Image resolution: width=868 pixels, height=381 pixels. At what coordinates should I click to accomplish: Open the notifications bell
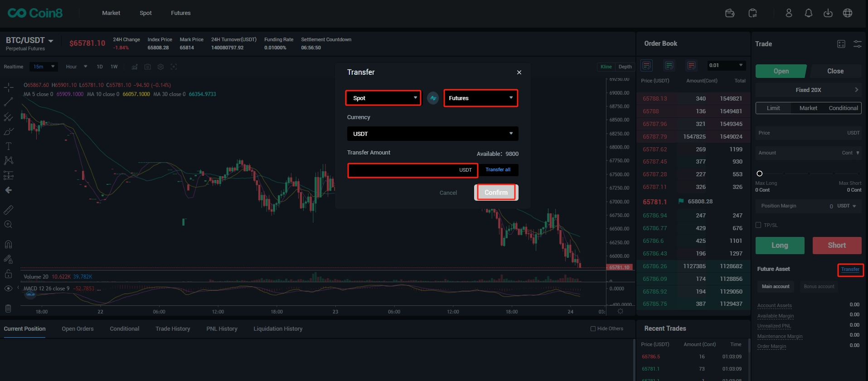click(x=808, y=13)
